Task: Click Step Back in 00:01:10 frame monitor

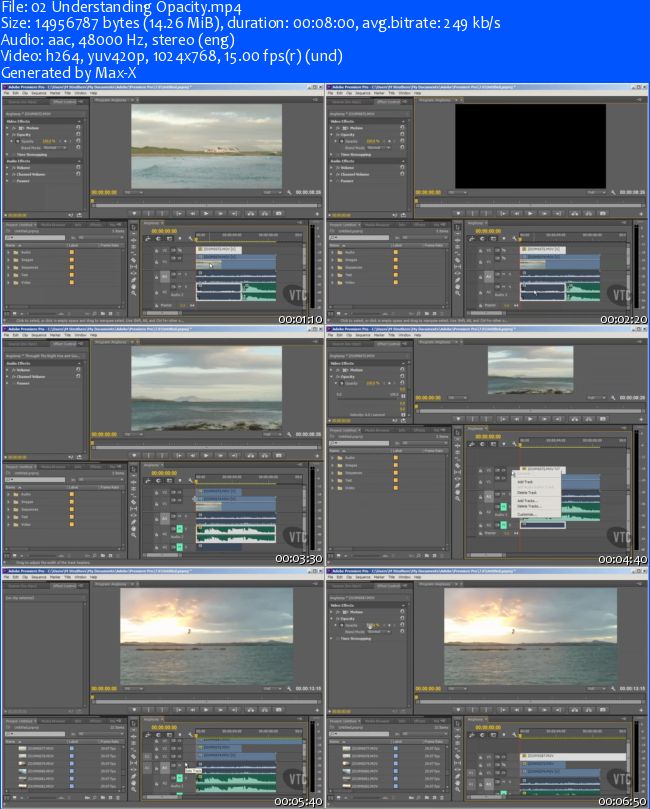Action: pos(192,213)
